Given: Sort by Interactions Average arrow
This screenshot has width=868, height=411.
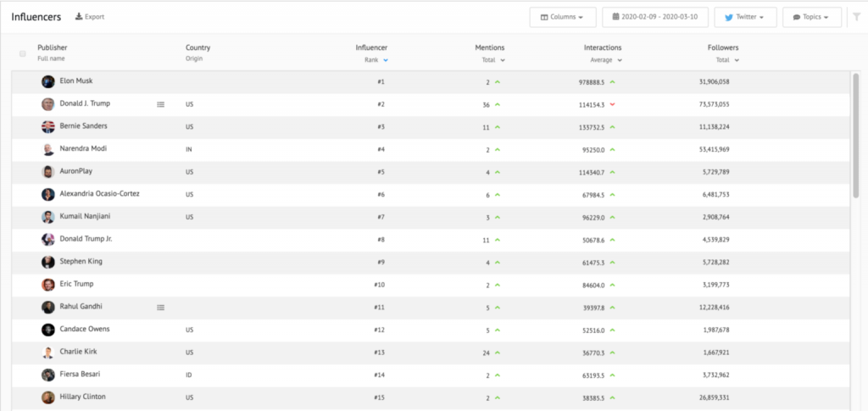Looking at the screenshot, I should pos(620,59).
